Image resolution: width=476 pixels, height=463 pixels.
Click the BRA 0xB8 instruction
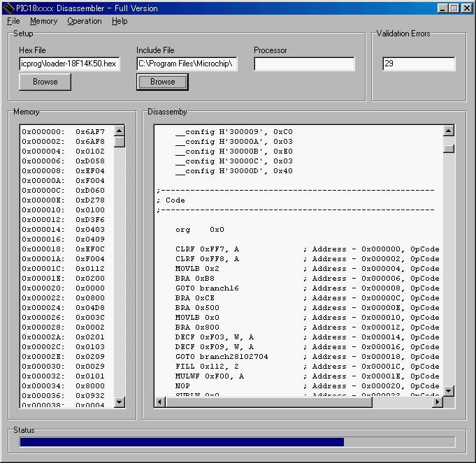(x=194, y=279)
